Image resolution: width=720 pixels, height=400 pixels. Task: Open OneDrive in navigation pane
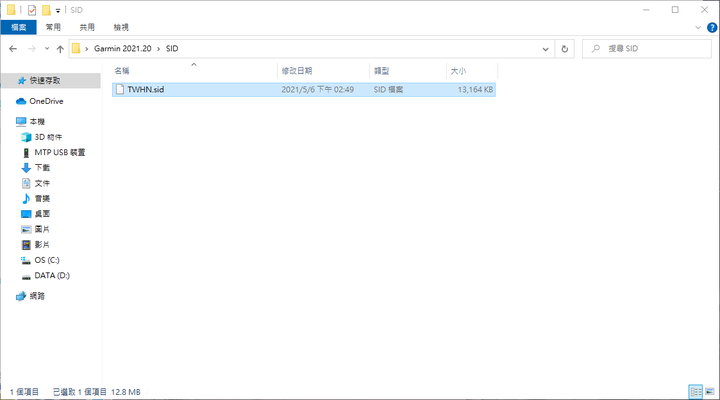click(46, 101)
